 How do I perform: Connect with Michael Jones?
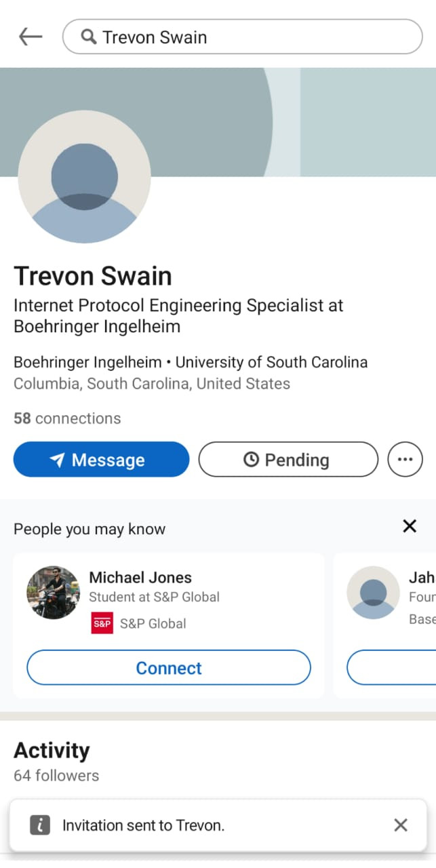tap(169, 668)
